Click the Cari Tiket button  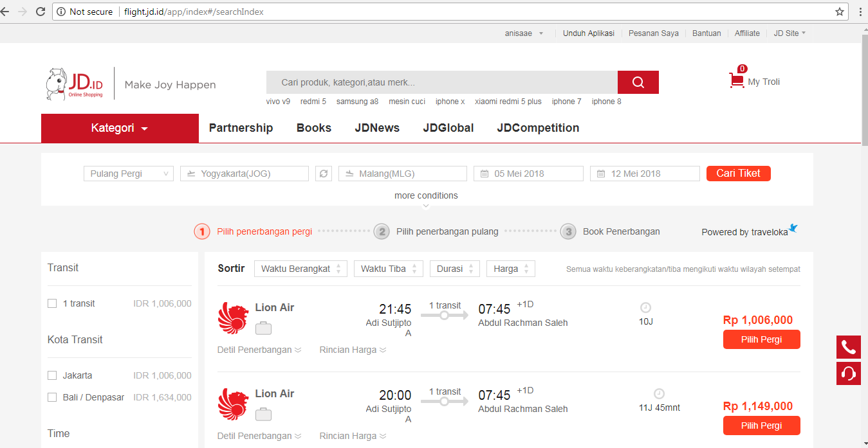(x=738, y=174)
